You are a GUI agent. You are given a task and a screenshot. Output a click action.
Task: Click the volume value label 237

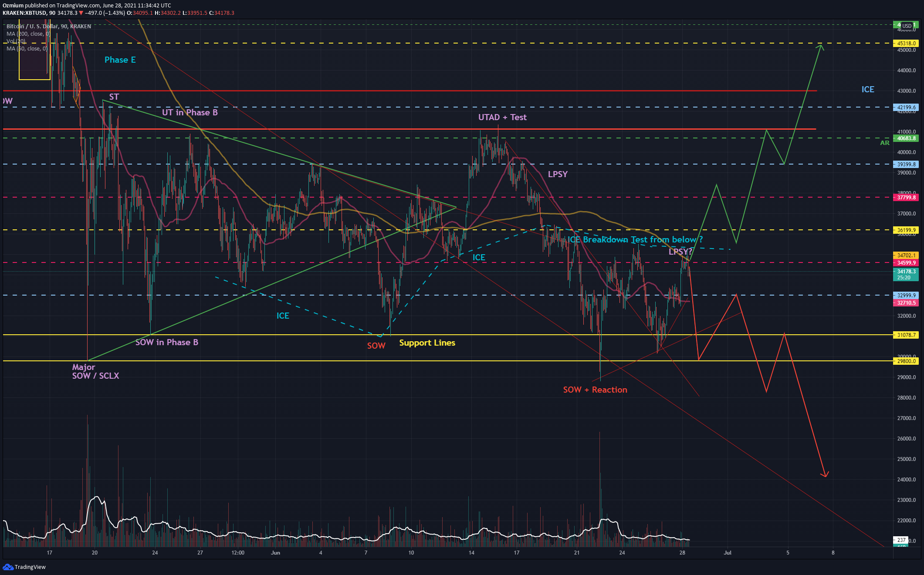(x=901, y=540)
